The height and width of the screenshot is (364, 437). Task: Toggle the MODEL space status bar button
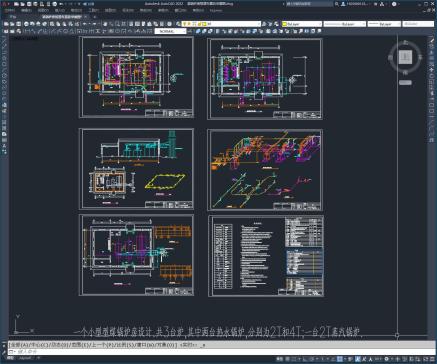pos(281,359)
